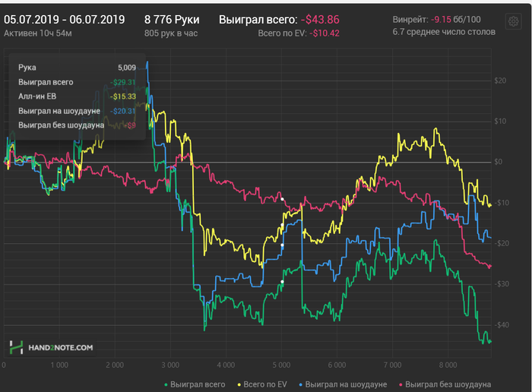Click the 'Алл-ин EB' tooltip row
This screenshot has width=532, height=392.
(76, 96)
